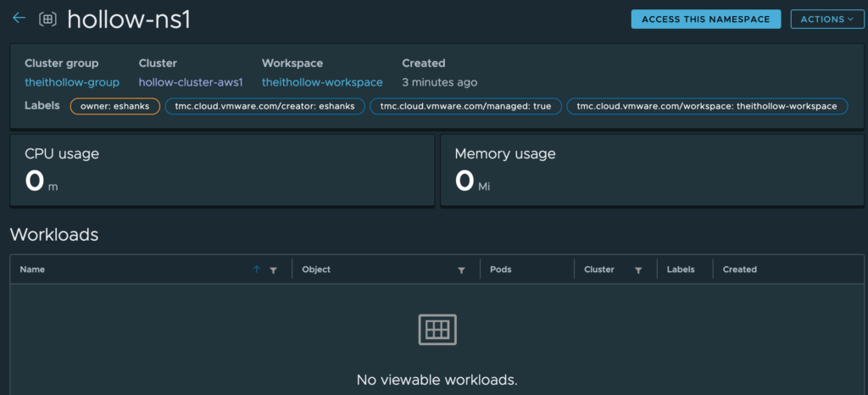
Task: Select the creator: eshanks label tag
Action: pos(265,106)
